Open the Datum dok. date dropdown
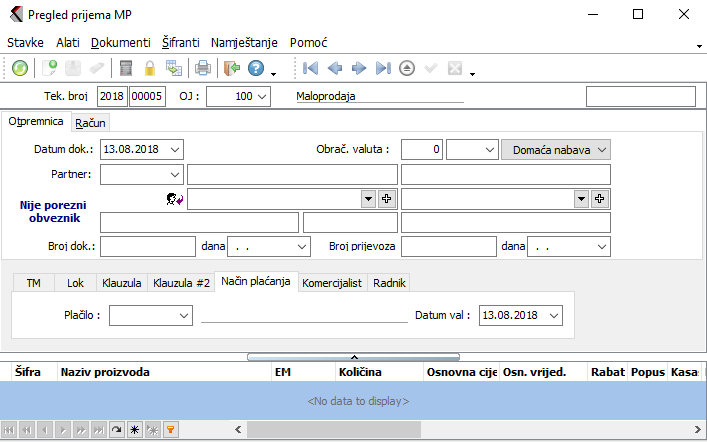 click(175, 149)
